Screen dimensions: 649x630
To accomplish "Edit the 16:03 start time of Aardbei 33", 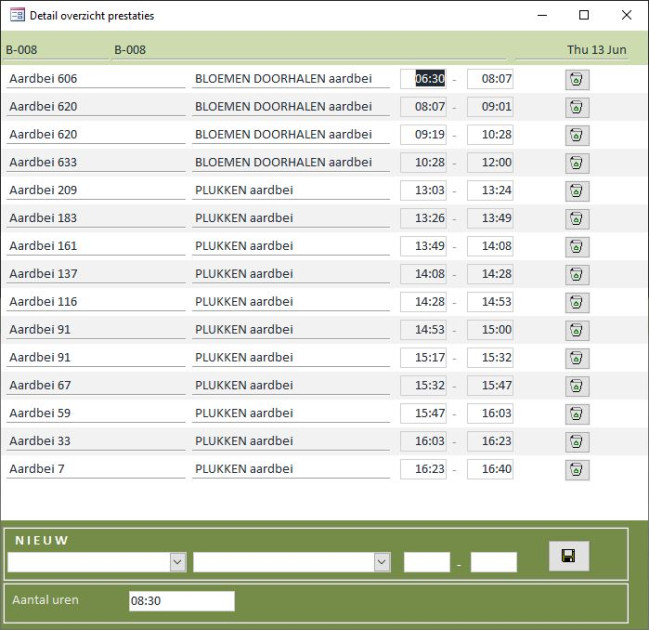I will coord(423,441).
